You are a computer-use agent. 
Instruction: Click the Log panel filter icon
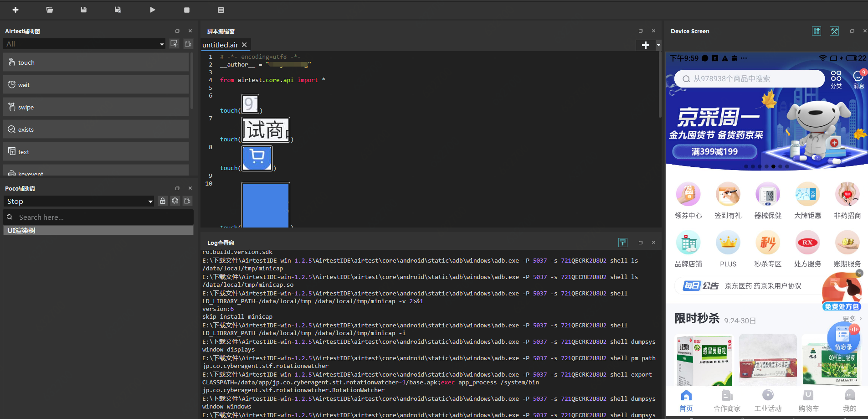(x=623, y=243)
